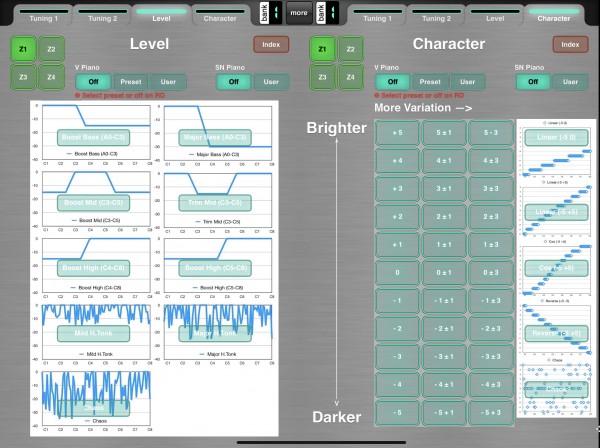This screenshot has width=600, height=448.
Task: Select the 0 character button
Action: 397,272
